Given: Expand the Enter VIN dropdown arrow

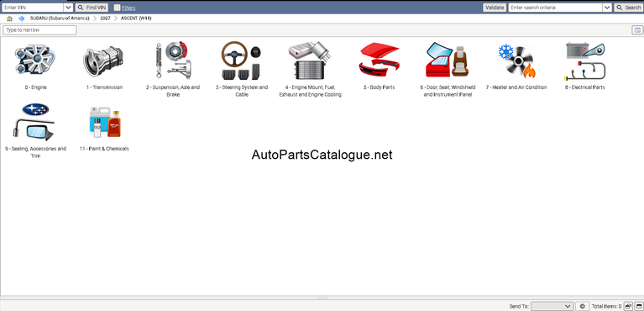Looking at the screenshot, I should click(69, 8).
